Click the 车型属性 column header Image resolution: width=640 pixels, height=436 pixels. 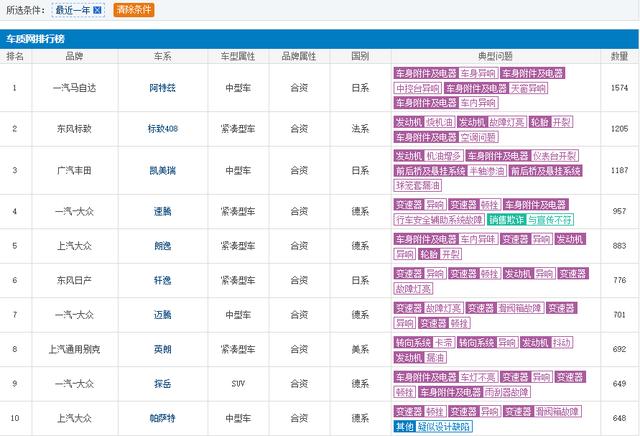(238, 56)
